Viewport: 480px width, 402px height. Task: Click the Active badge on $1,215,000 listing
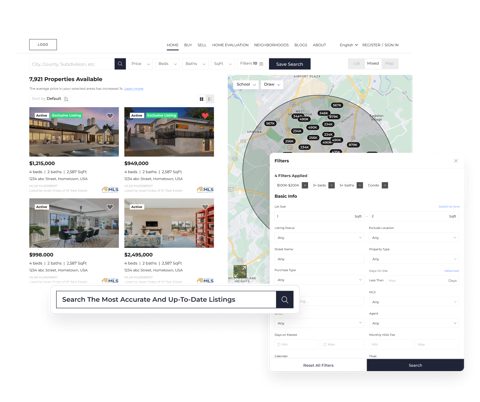pos(42,115)
